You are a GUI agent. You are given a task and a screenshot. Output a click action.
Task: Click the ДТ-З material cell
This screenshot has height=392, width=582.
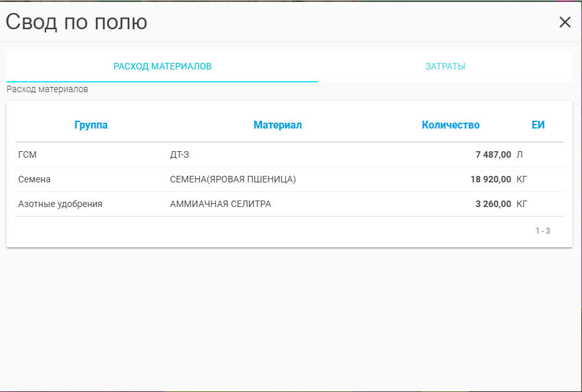click(x=180, y=154)
